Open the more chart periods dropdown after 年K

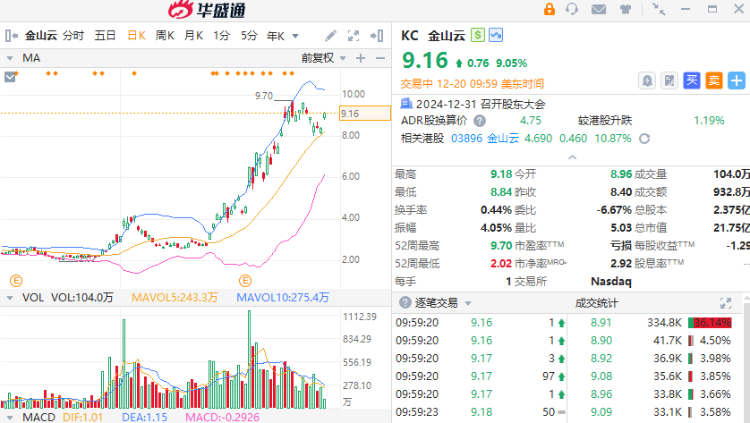(295, 36)
